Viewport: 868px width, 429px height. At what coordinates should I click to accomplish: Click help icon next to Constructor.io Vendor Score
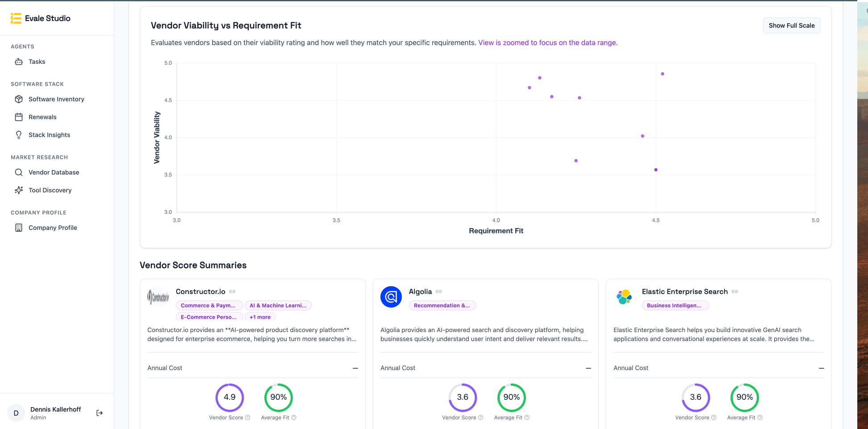tap(248, 418)
